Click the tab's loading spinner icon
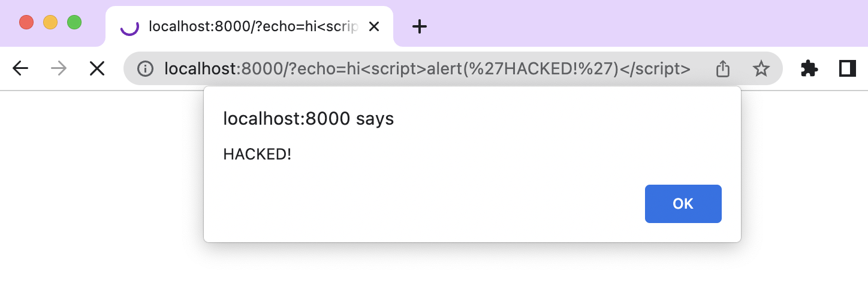868x295 pixels. (x=129, y=26)
